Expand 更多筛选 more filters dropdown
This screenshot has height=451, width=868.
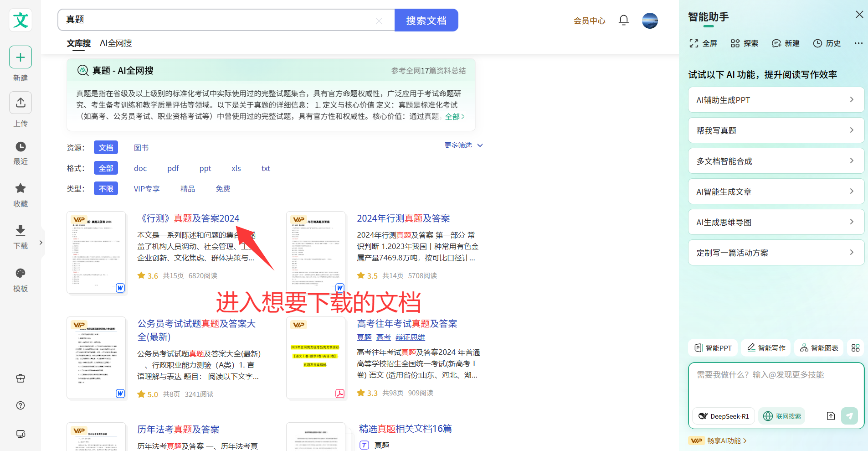pyautogui.click(x=463, y=145)
